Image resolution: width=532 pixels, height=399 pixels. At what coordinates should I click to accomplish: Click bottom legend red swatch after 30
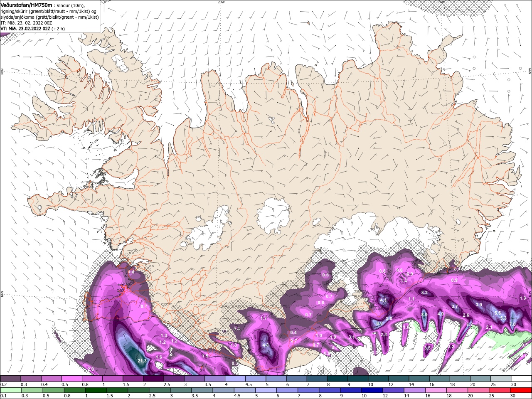pyautogui.click(x=521, y=390)
